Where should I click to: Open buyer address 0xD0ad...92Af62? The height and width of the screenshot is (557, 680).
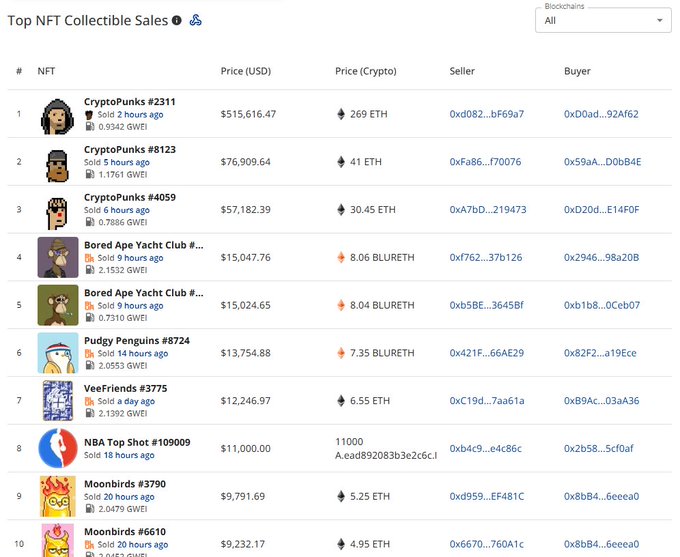(601, 114)
